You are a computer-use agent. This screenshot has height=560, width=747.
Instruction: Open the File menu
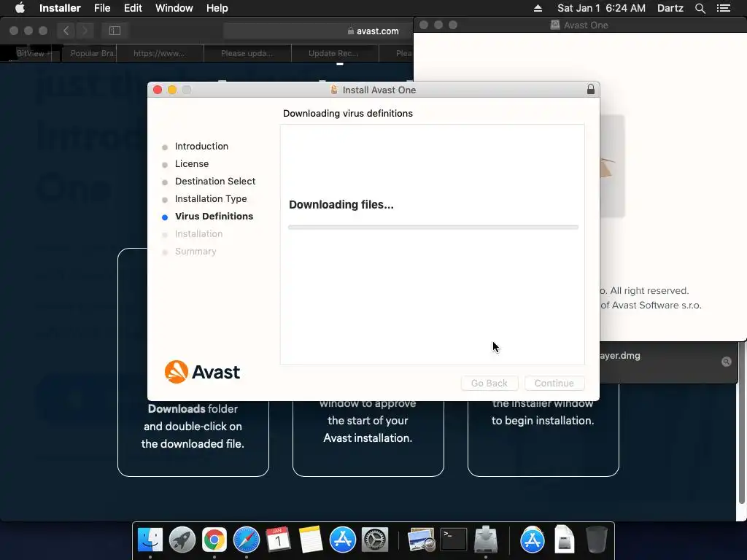click(102, 8)
